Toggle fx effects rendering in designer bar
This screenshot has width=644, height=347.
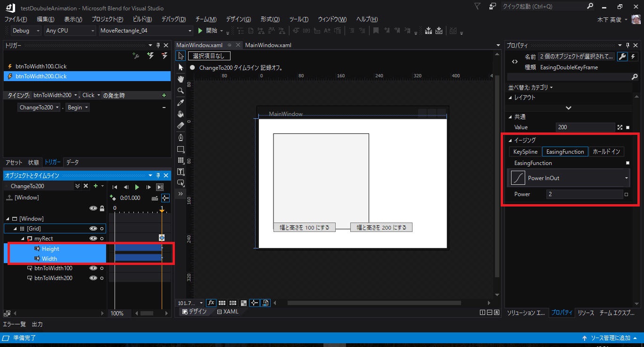click(x=211, y=303)
